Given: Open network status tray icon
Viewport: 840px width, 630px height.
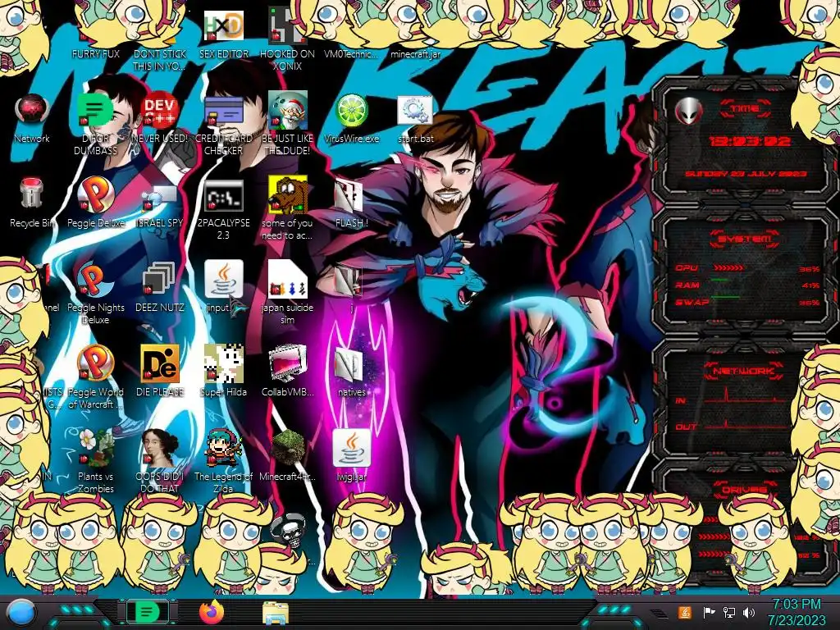Looking at the screenshot, I should [x=729, y=612].
